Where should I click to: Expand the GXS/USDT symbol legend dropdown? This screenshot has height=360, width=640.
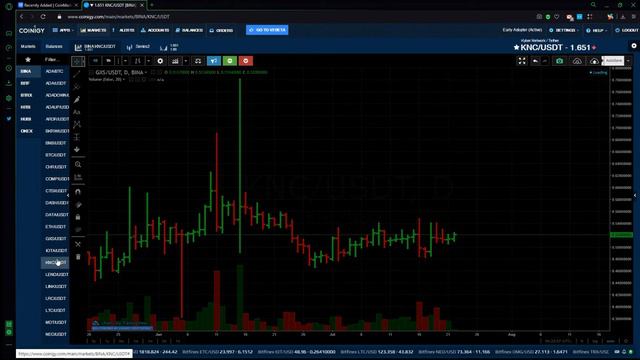pos(146,73)
